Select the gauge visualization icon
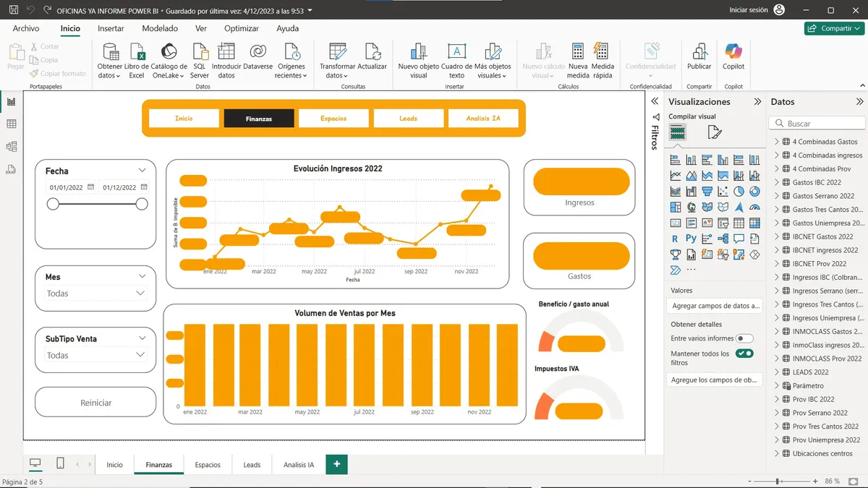This screenshot has height=488, width=868. coord(754,207)
